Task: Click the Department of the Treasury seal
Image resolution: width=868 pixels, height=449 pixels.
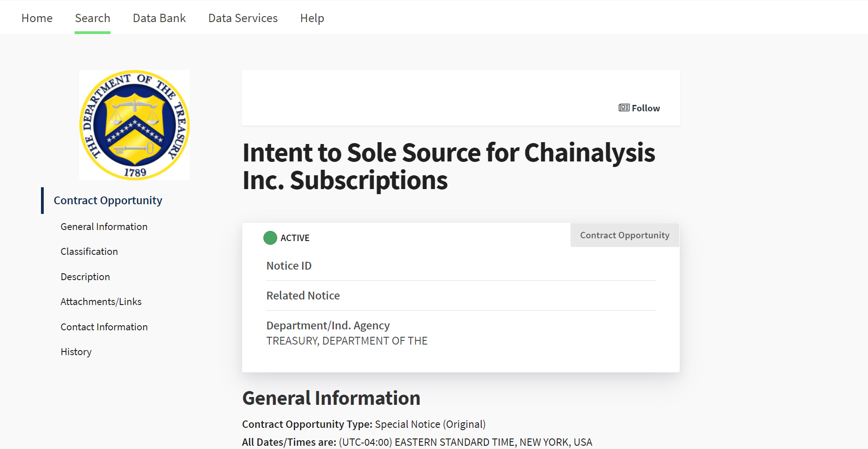Action: coord(134,125)
